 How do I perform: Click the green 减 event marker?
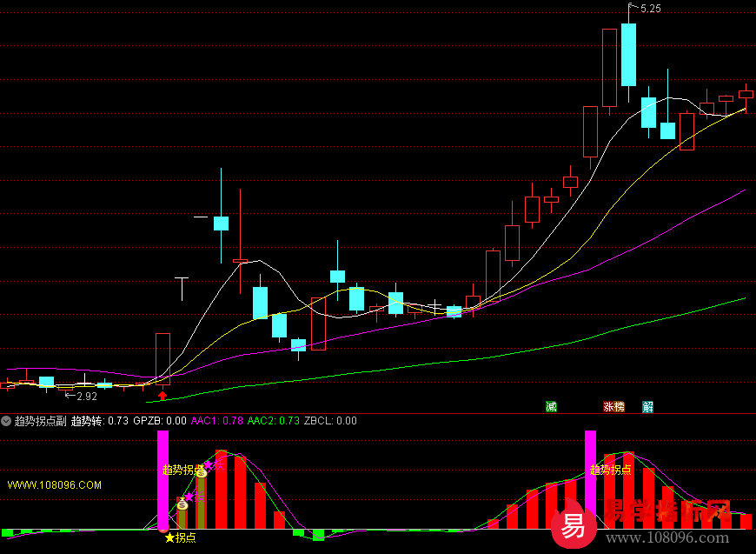coord(550,406)
